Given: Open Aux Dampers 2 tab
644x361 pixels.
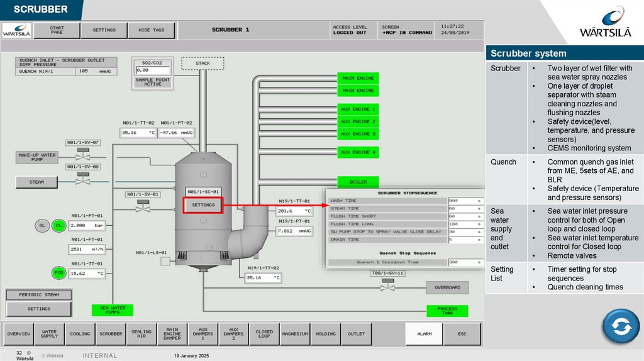Looking at the screenshot, I should click(234, 334).
